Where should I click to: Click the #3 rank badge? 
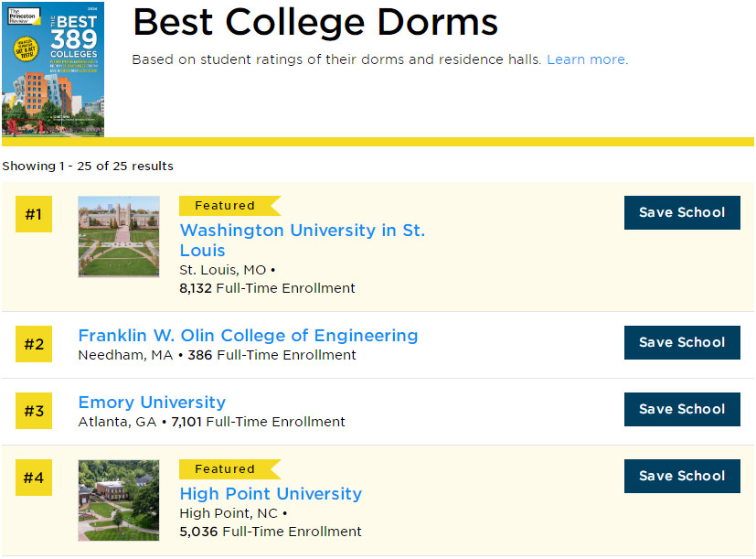pos(34,411)
